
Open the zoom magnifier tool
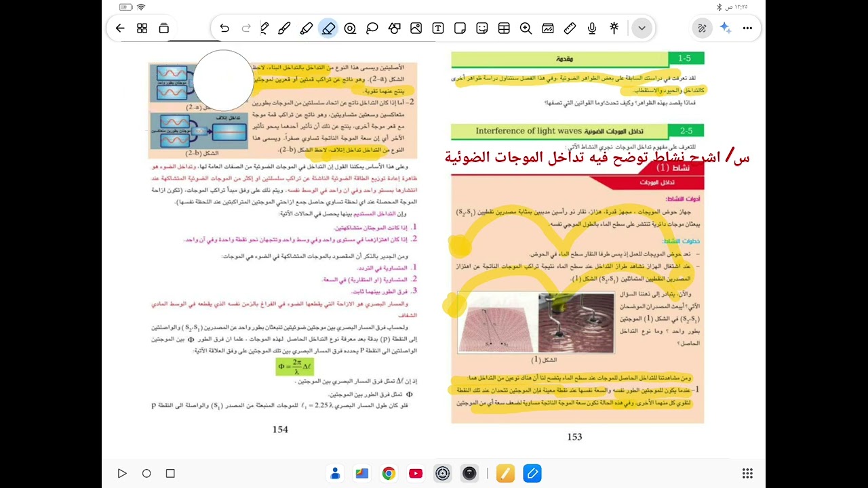(x=526, y=28)
